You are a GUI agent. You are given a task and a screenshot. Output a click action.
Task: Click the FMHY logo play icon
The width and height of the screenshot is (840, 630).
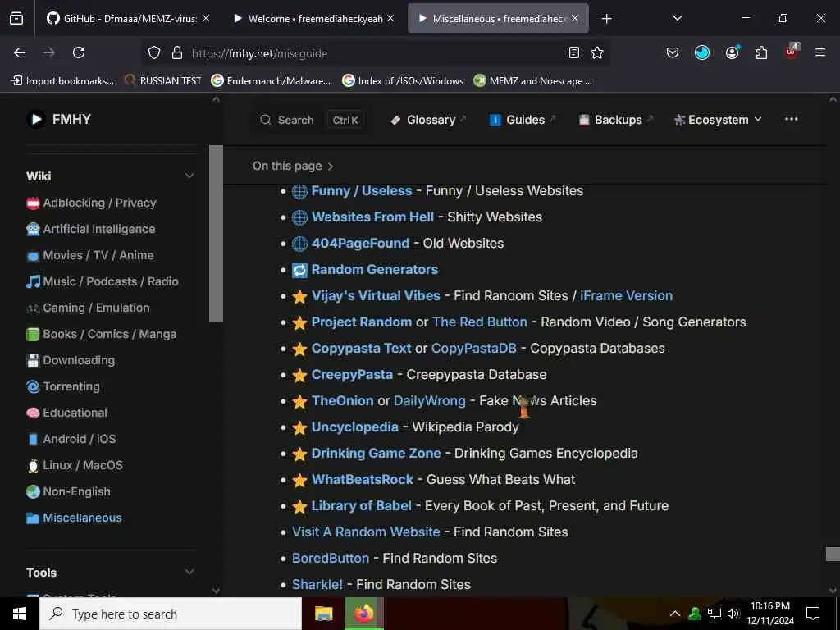[x=36, y=119]
